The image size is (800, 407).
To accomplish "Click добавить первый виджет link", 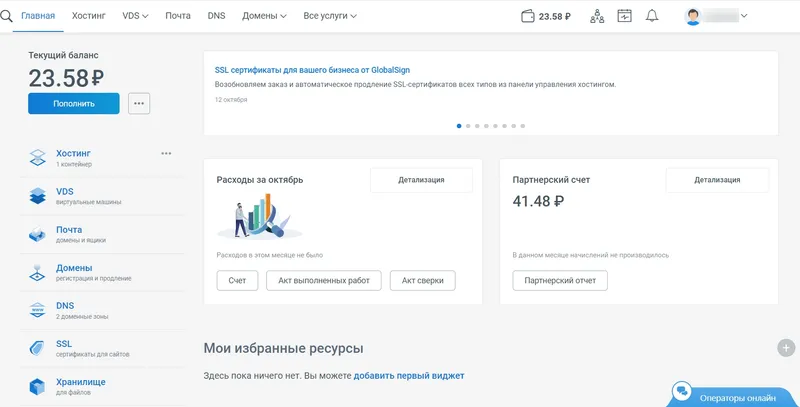I will [409, 376].
